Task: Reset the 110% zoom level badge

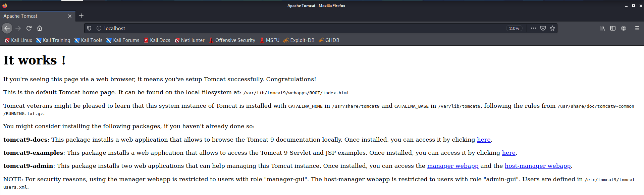Action: click(514, 28)
